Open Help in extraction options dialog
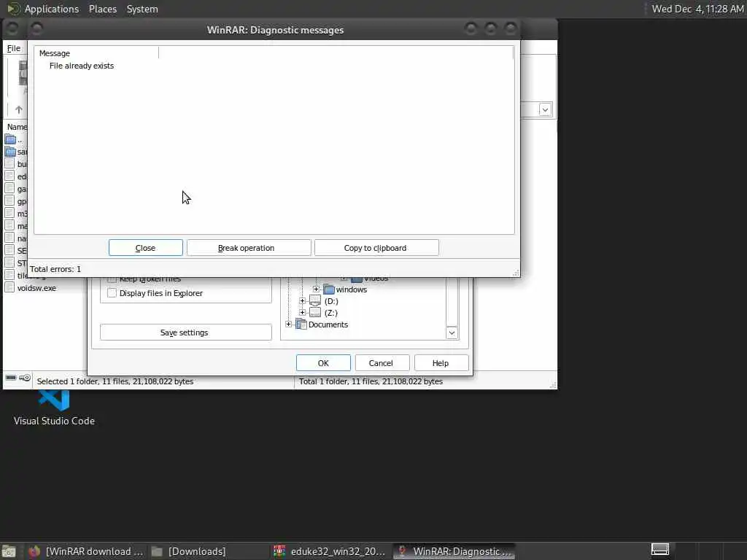The image size is (747, 560). 441,363
